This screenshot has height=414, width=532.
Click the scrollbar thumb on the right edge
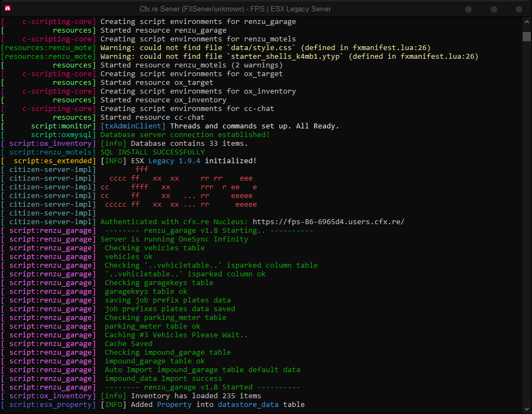pos(526,36)
